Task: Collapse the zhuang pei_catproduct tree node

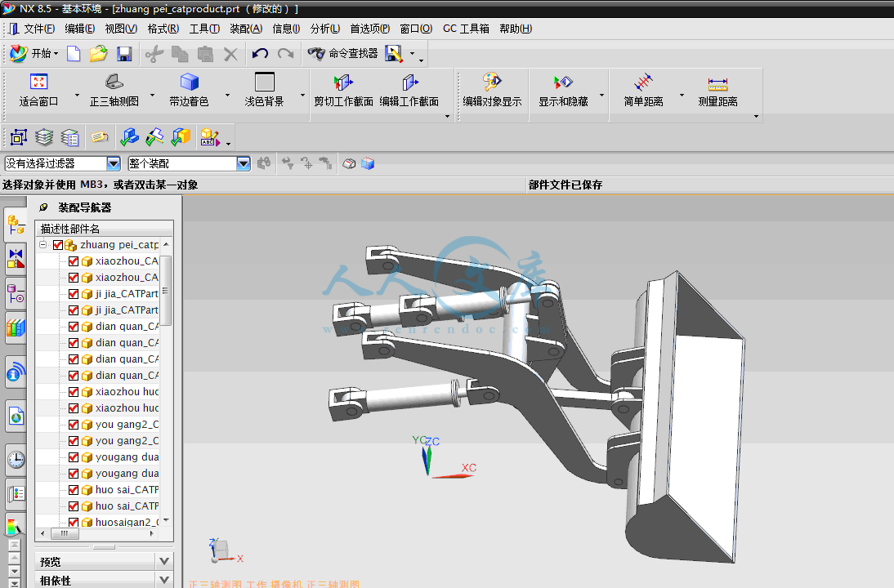Action: pos(43,245)
